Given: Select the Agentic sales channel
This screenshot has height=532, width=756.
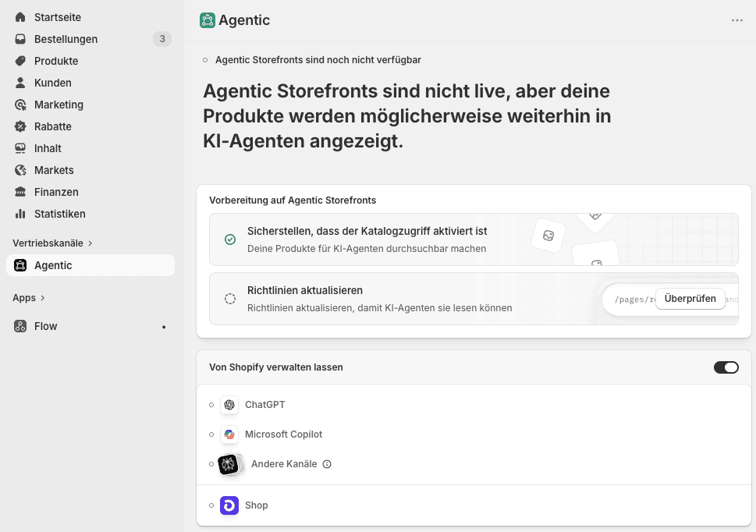Looking at the screenshot, I should (x=91, y=265).
